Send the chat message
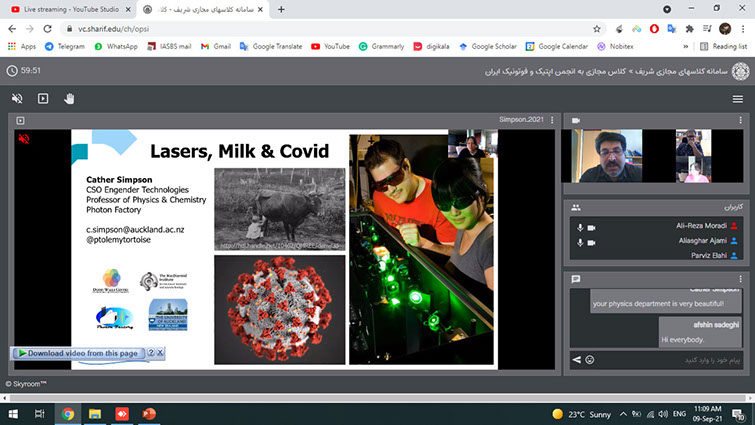 [575, 359]
